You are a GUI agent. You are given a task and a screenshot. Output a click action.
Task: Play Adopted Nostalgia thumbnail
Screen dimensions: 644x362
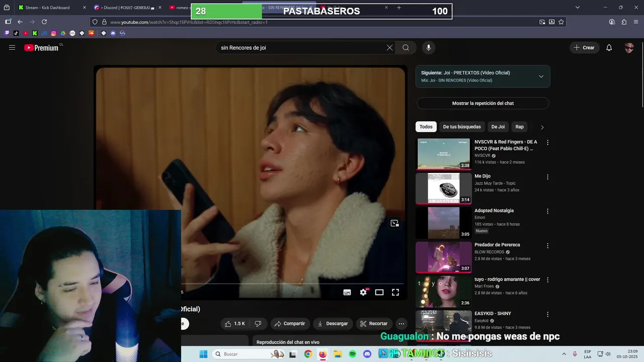pyautogui.click(x=444, y=223)
